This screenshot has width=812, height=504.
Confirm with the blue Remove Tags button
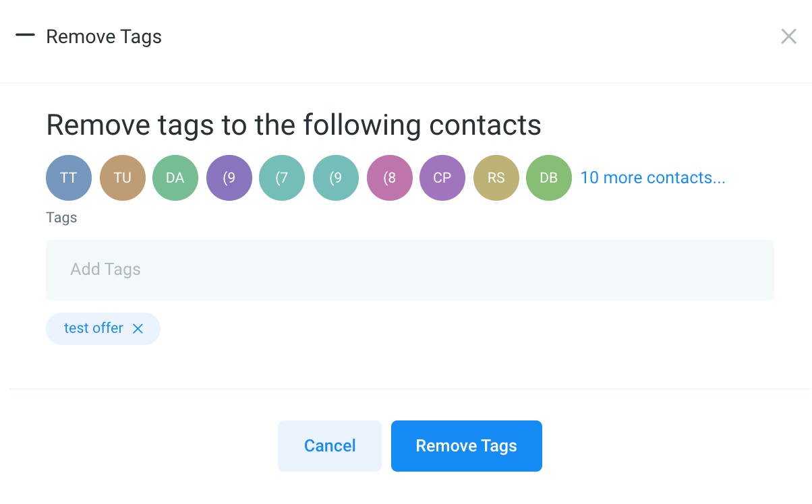click(467, 446)
